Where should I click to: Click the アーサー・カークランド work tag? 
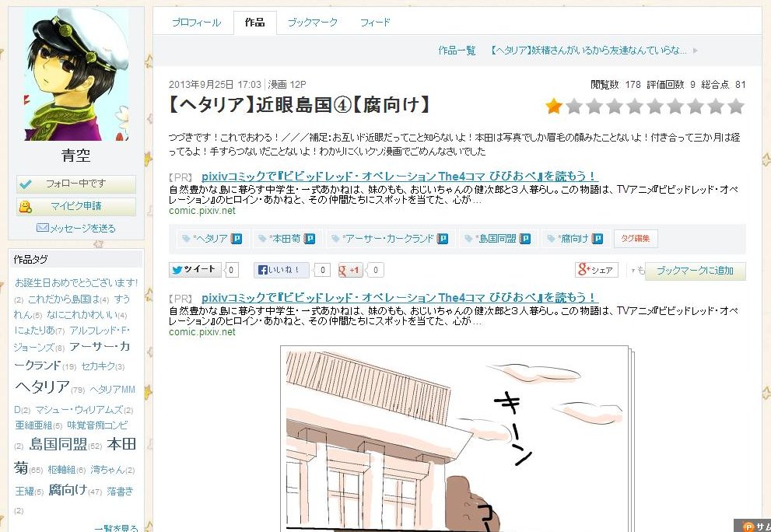click(x=388, y=239)
